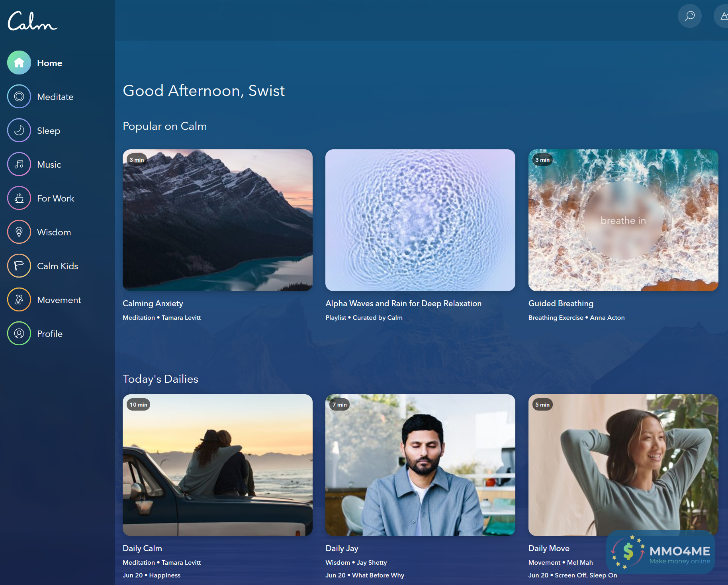Click the Home house icon
Image resolution: width=728 pixels, height=585 pixels.
(x=19, y=63)
